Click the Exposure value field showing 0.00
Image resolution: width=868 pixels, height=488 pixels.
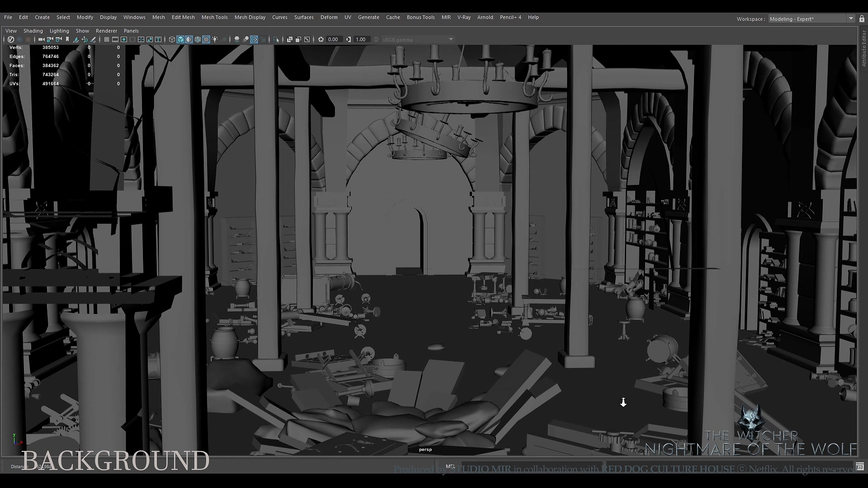(x=335, y=39)
